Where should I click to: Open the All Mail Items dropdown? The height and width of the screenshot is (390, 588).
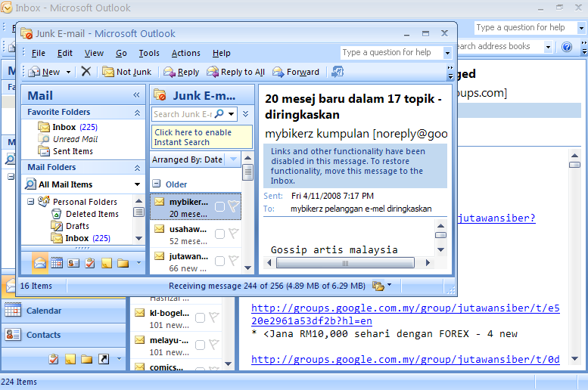137,184
